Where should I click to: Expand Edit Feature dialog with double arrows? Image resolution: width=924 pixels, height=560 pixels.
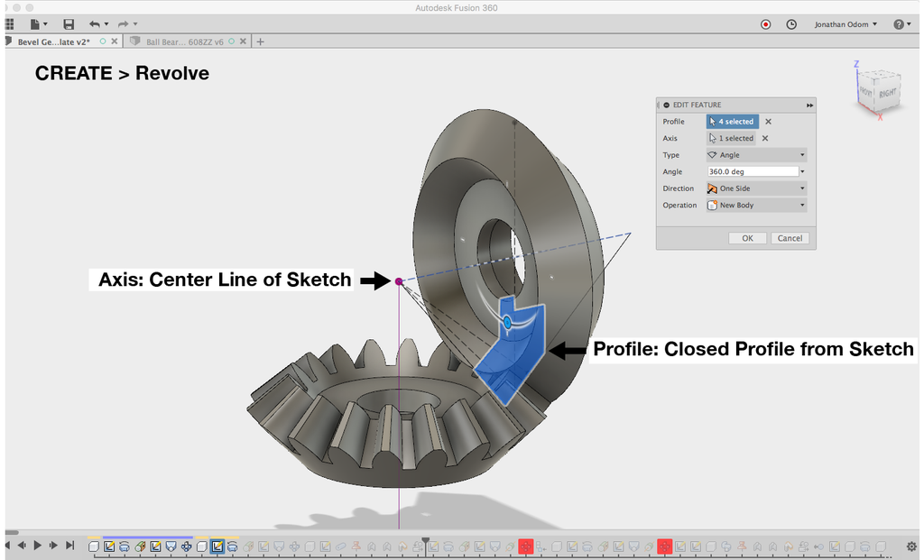pyautogui.click(x=809, y=105)
